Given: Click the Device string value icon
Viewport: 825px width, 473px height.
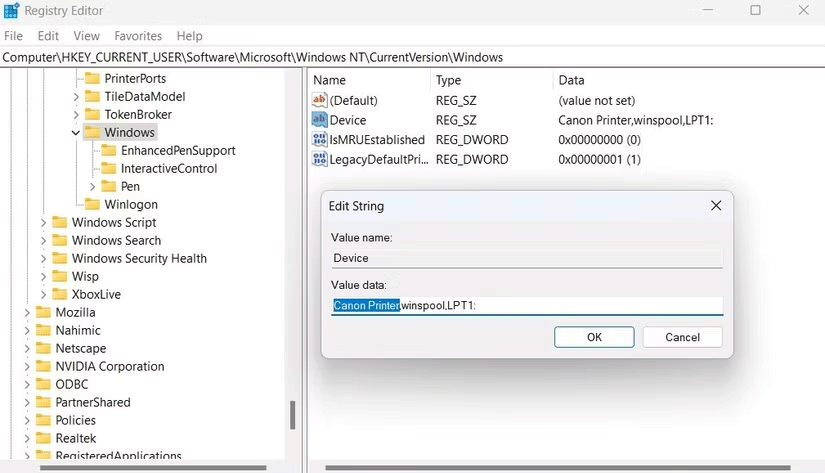Looking at the screenshot, I should [320, 120].
